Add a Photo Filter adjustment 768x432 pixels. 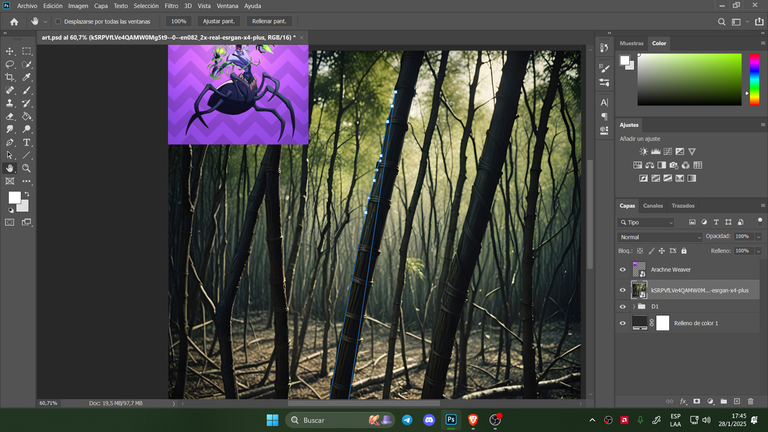pos(674,165)
